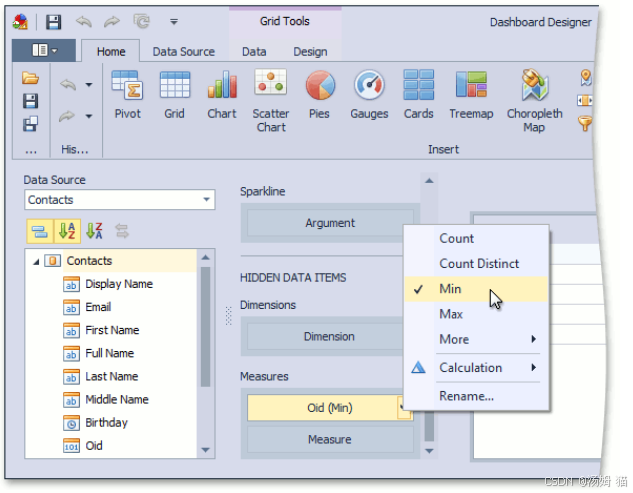Click the application logo icon in title bar
Viewport: 633px width, 493px height.
[x=20, y=22]
